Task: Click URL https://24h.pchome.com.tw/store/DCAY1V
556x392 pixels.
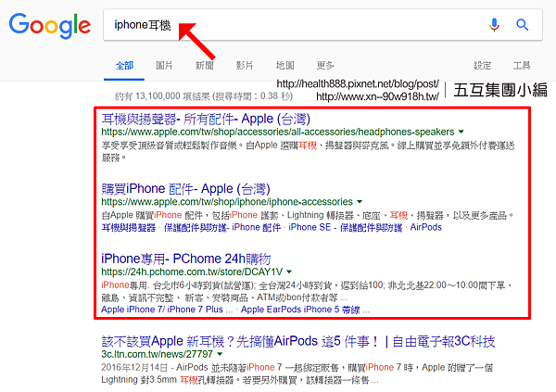Action: 192,272
